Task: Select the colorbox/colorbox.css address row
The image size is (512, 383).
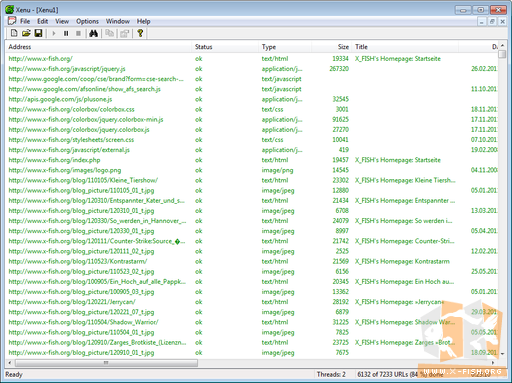Action: point(71,109)
